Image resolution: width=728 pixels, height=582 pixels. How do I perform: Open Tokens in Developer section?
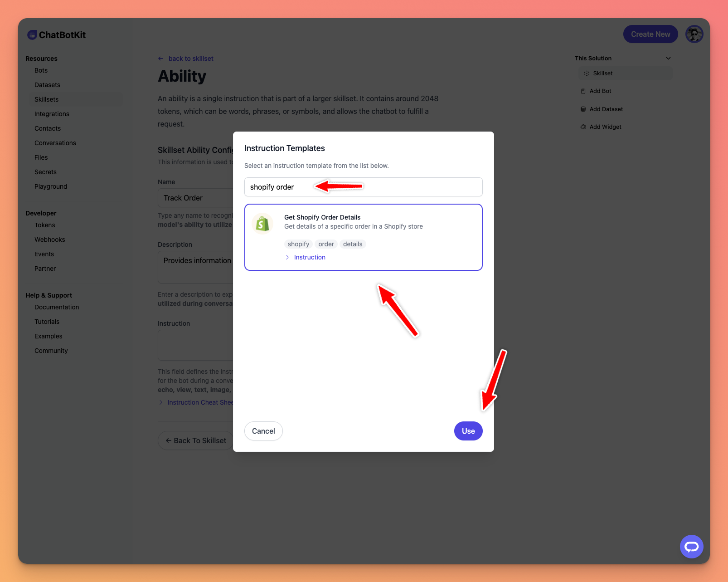pyautogui.click(x=44, y=225)
